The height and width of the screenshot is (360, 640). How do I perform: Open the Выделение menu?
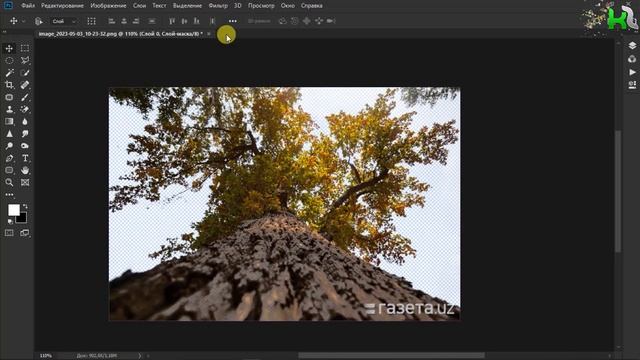click(187, 6)
